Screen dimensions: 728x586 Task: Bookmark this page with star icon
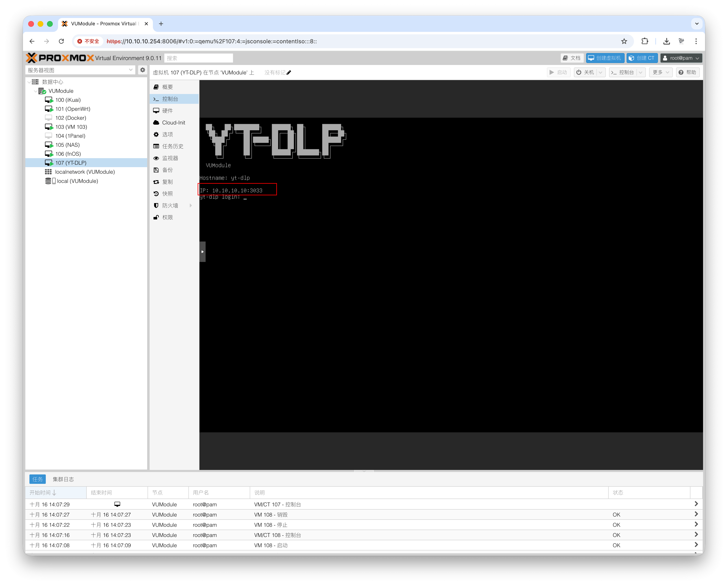(x=624, y=41)
